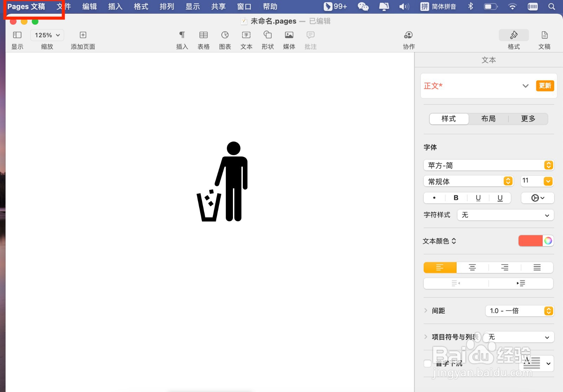Open advanced text options gear button

pyautogui.click(x=537, y=198)
